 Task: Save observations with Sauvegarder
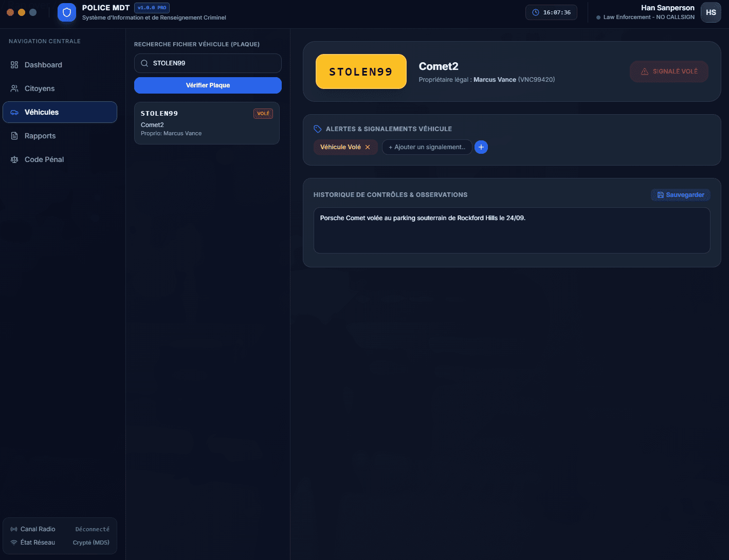click(681, 195)
